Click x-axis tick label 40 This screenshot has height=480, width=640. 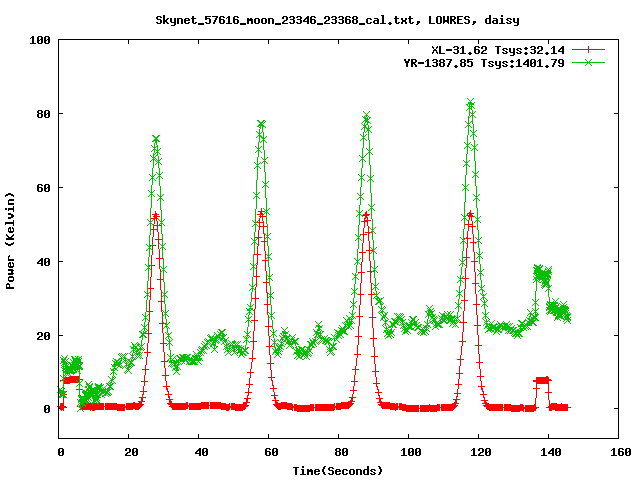pos(201,452)
